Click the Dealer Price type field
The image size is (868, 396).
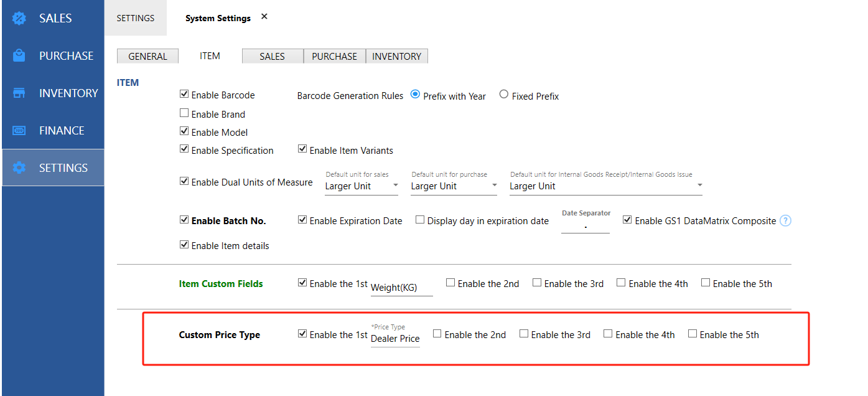pos(395,339)
